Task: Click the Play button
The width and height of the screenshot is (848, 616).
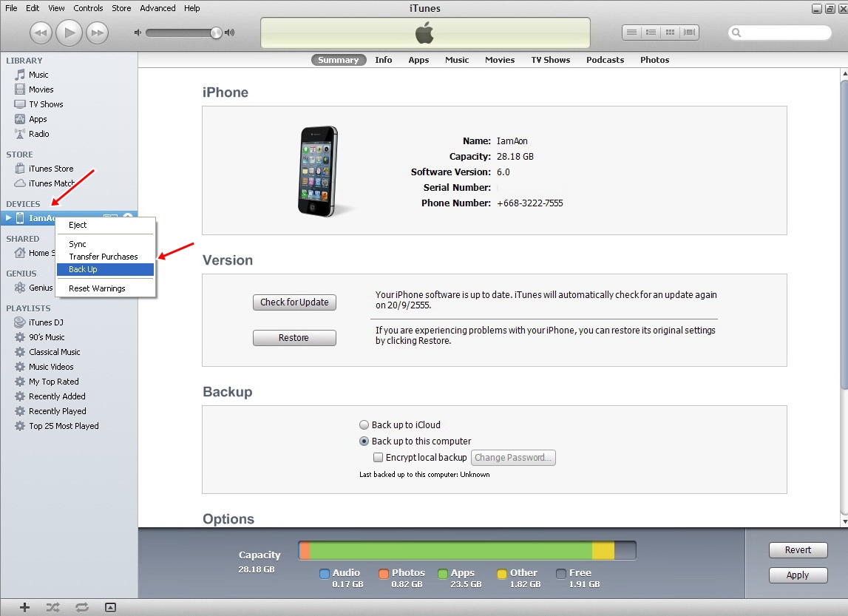Action: (69, 33)
